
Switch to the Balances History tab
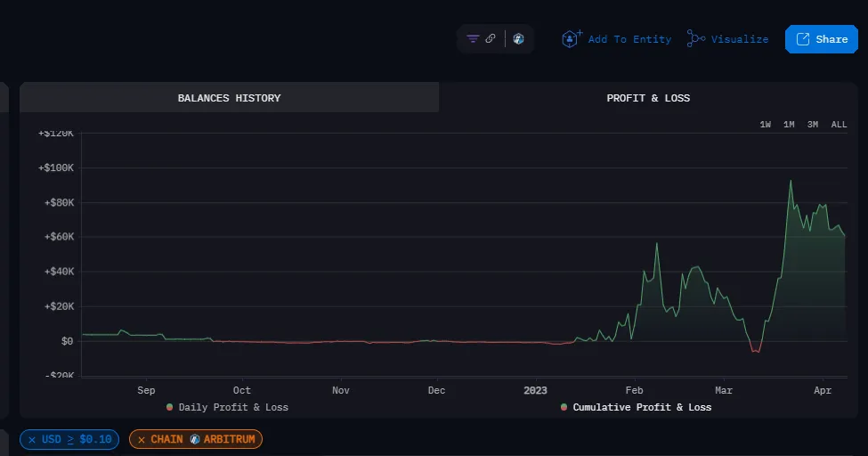pos(229,97)
